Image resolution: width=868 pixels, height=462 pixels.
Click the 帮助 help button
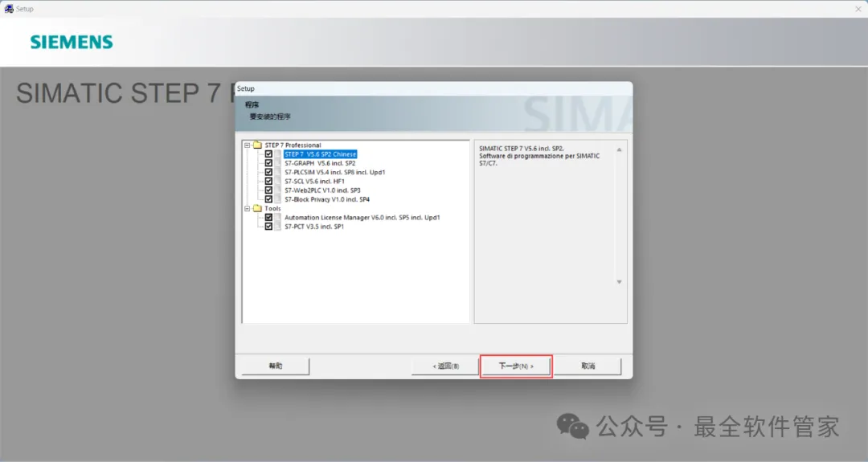[x=275, y=366]
